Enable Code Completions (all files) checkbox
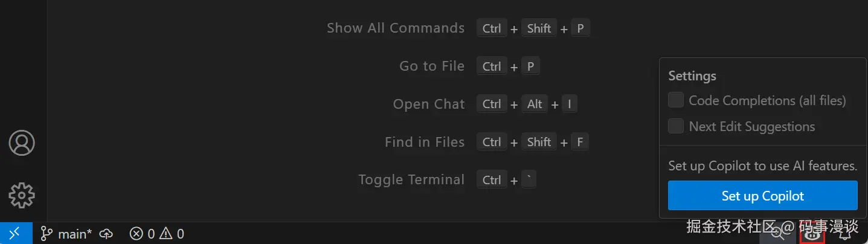 675,100
